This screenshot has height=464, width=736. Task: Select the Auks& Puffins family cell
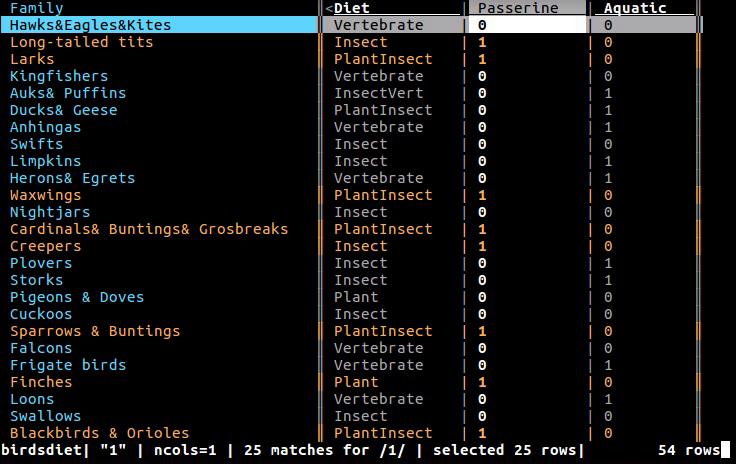tap(68, 93)
